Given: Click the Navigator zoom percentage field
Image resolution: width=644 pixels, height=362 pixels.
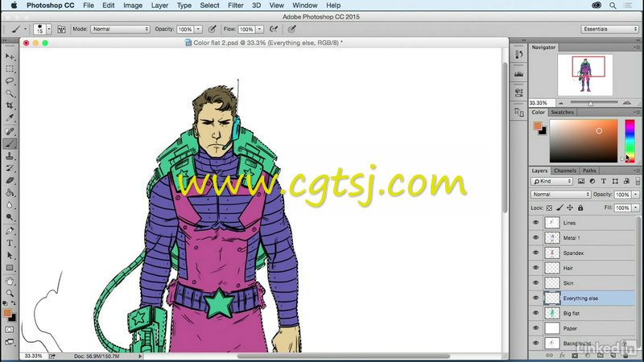Looking at the screenshot, I should pyautogui.click(x=541, y=103).
